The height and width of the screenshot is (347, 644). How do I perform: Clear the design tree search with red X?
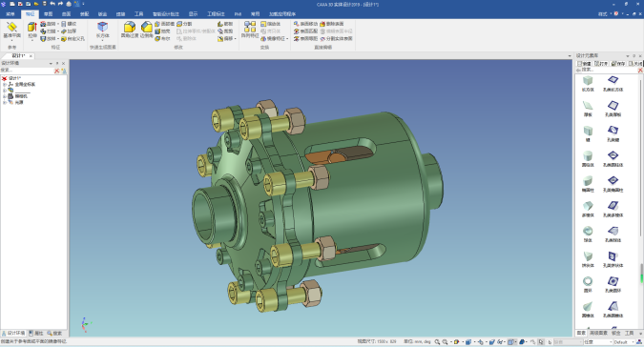pyautogui.click(x=56, y=71)
